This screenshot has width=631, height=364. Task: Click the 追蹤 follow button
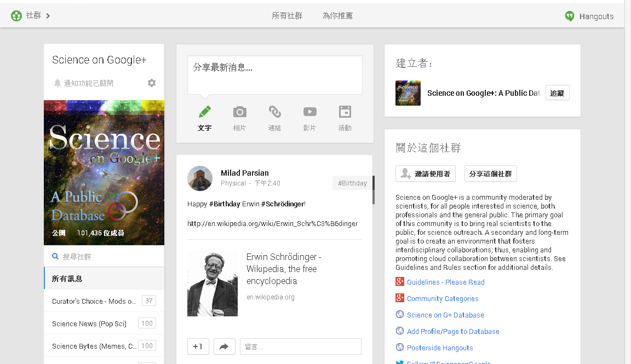click(558, 93)
